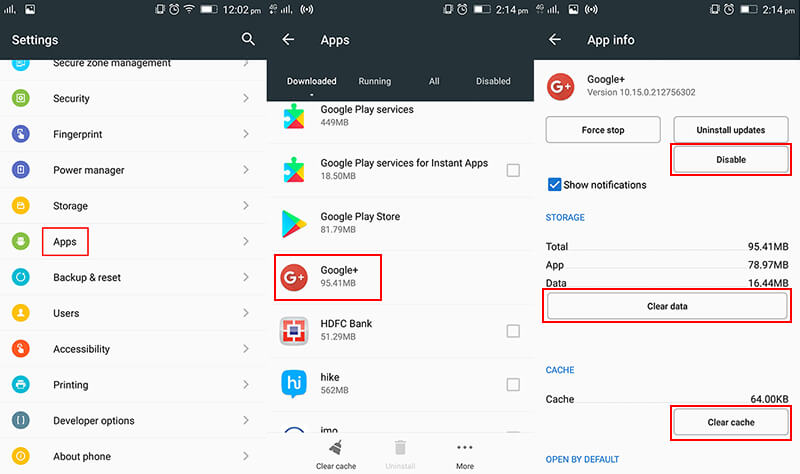
Task: Check the Instant Apps services checkbox
Action: click(513, 170)
